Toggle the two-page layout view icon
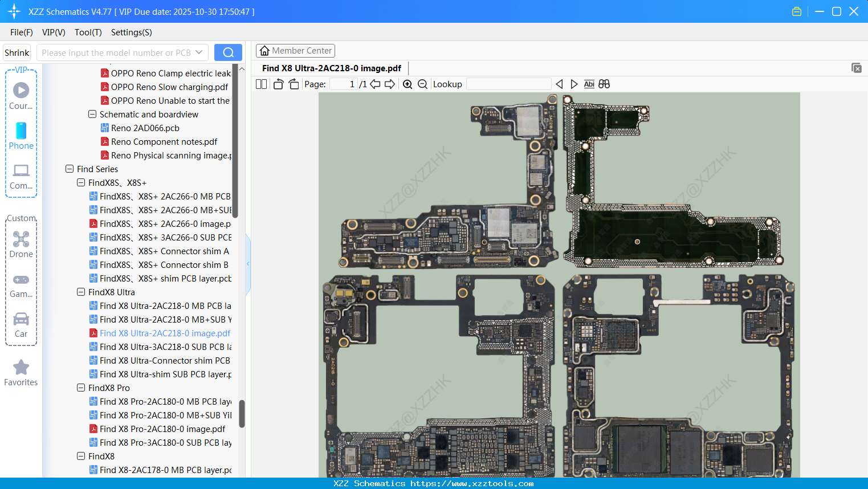The height and width of the screenshot is (489, 868). click(262, 84)
